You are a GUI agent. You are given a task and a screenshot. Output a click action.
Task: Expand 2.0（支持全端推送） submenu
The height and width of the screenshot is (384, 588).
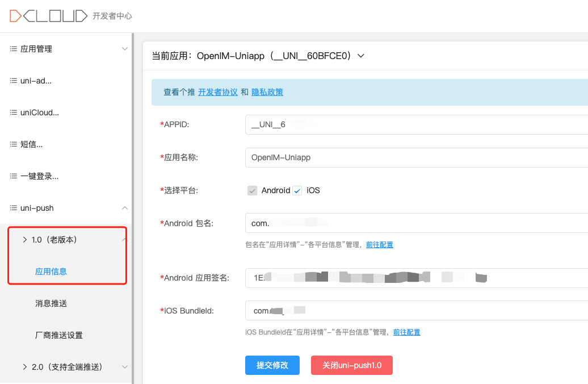[x=125, y=367]
